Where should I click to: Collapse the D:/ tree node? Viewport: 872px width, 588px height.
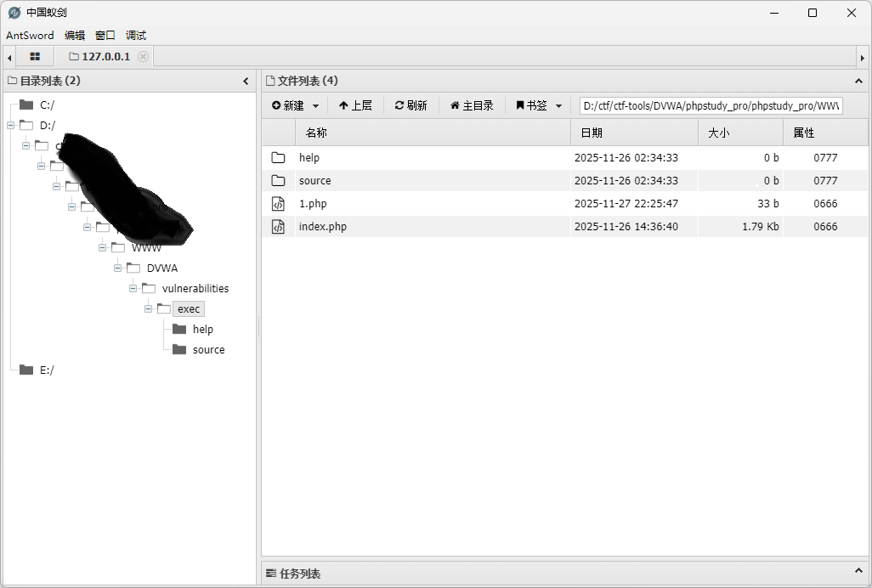click(x=10, y=125)
